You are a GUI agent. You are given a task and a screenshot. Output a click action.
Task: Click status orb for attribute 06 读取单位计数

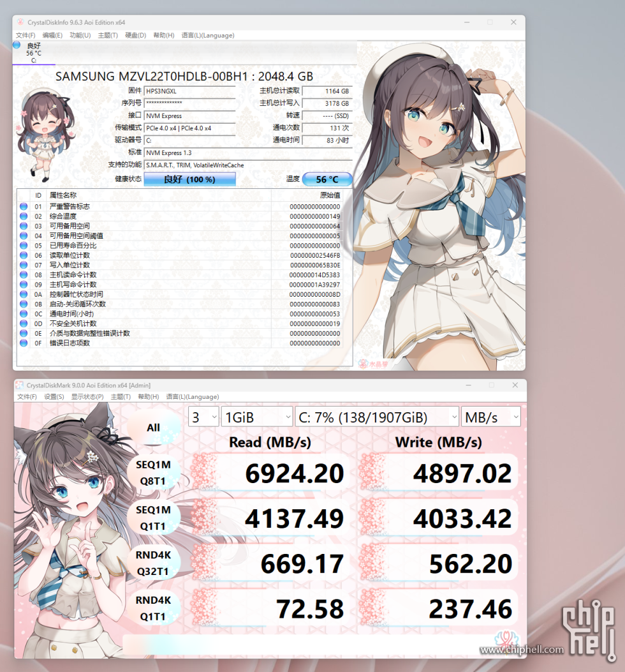tap(24, 255)
